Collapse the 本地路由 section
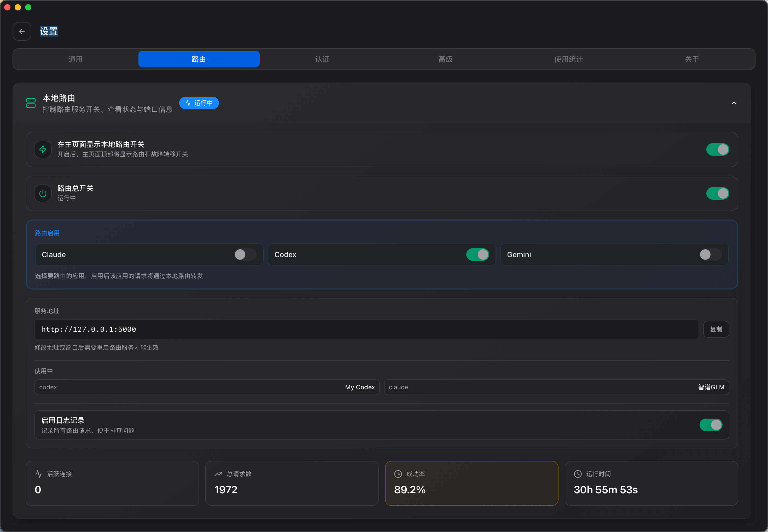This screenshot has width=768, height=532. coord(734,103)
